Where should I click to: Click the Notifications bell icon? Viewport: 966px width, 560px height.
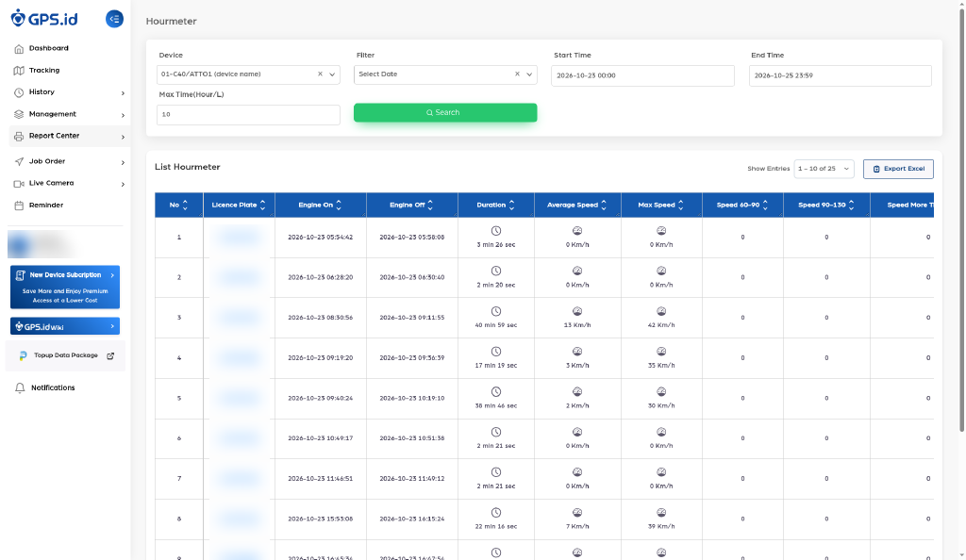(20, 387)
